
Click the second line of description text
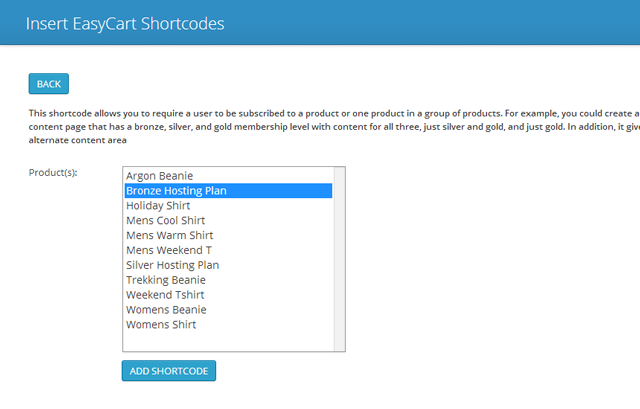pyautogui.click(x=300, y=127)
